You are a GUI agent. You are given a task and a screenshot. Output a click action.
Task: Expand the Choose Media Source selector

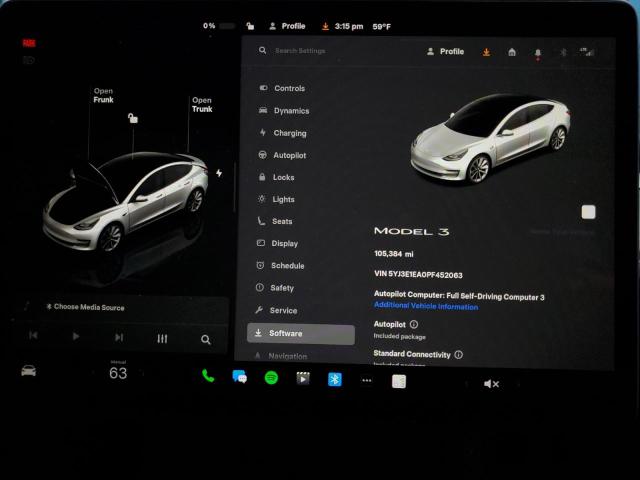pos(90,307)
